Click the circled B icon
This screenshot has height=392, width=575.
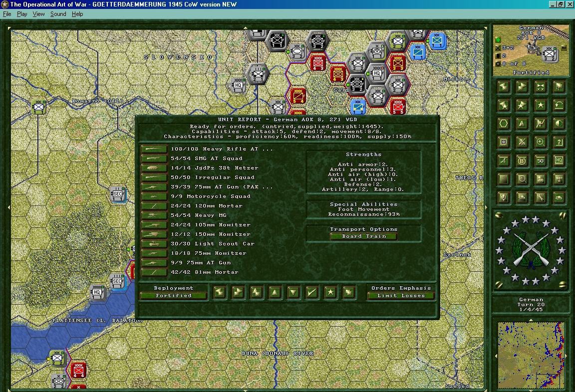[522, 161]
